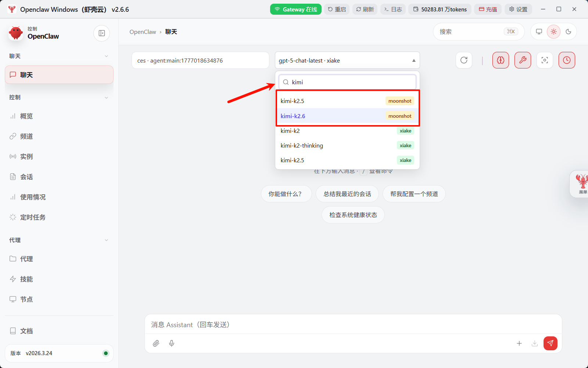
Task: Click the plus icon in message bar
Action: 519,343
